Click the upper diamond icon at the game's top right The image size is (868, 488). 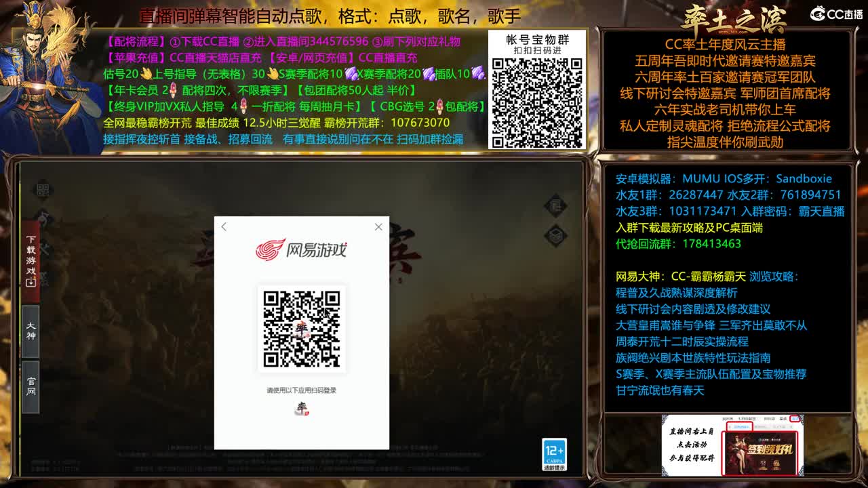[x=556, y=205]
